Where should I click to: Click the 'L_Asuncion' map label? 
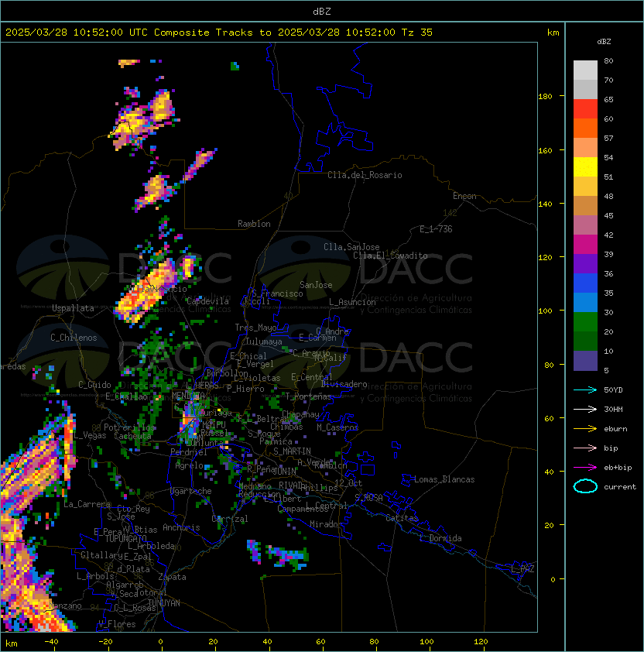click(352, 302)
